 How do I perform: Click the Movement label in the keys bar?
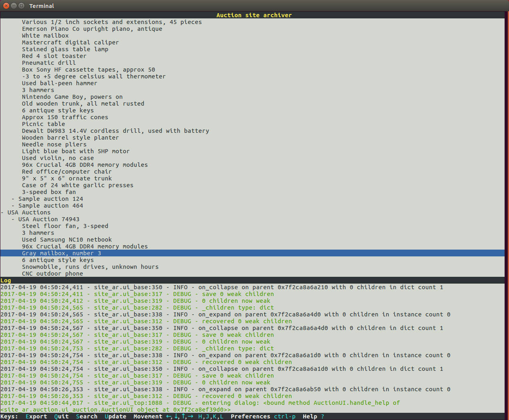pyautogui.click(x=148, y=416)
